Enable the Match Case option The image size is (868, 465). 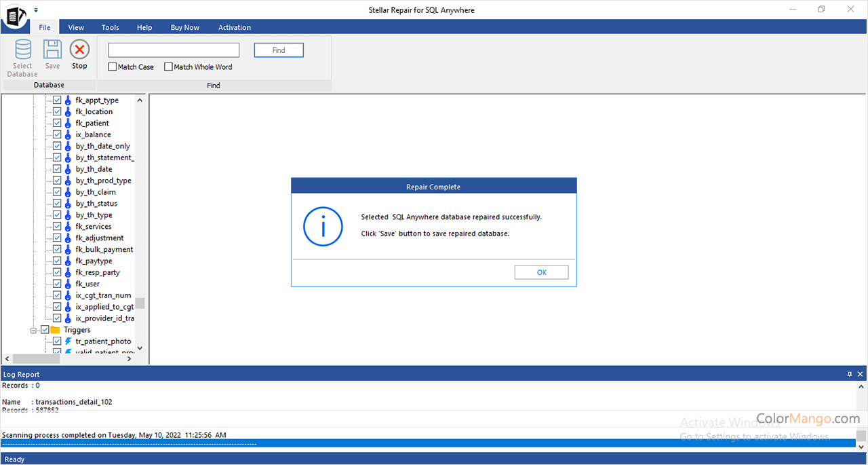113,67
